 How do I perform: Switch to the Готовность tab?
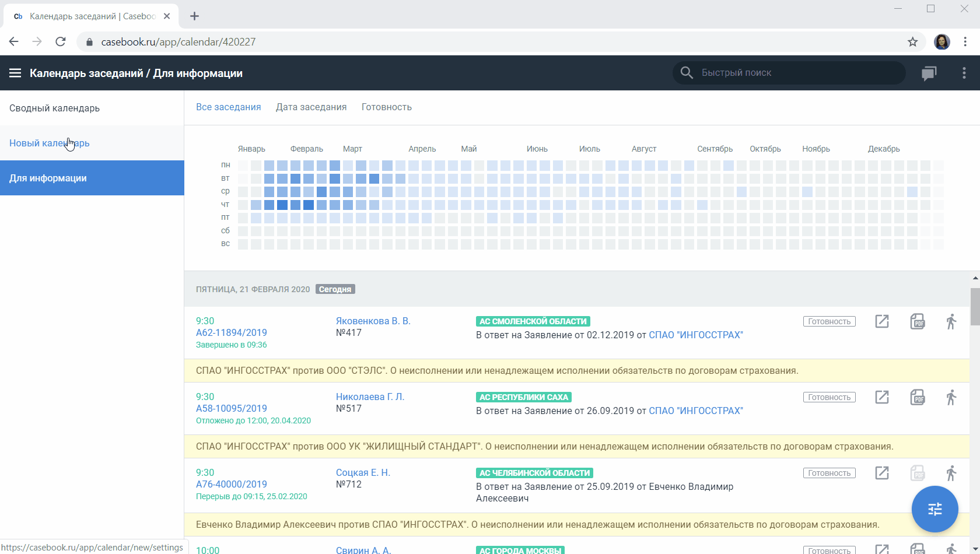tap(387, 107)
